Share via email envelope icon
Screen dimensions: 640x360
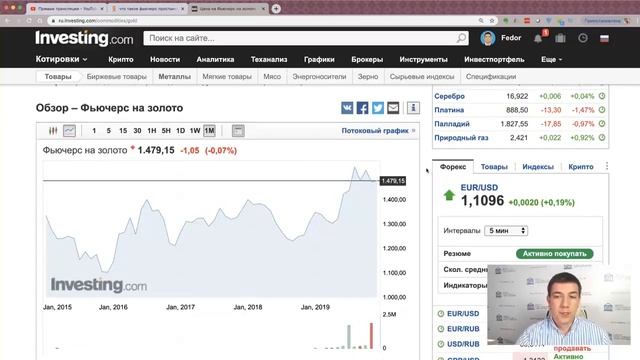[393, 108]
